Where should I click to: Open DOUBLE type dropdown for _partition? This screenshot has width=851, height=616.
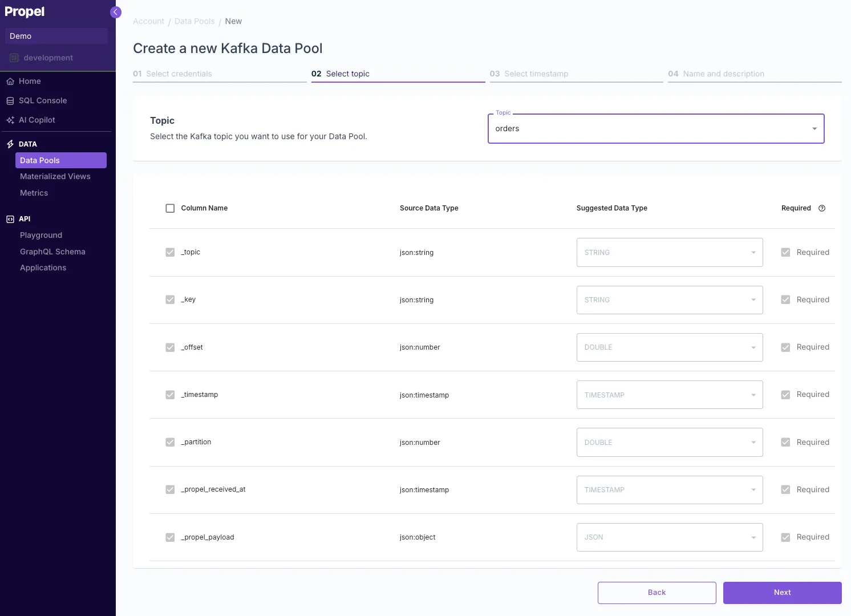pos(670,442)
